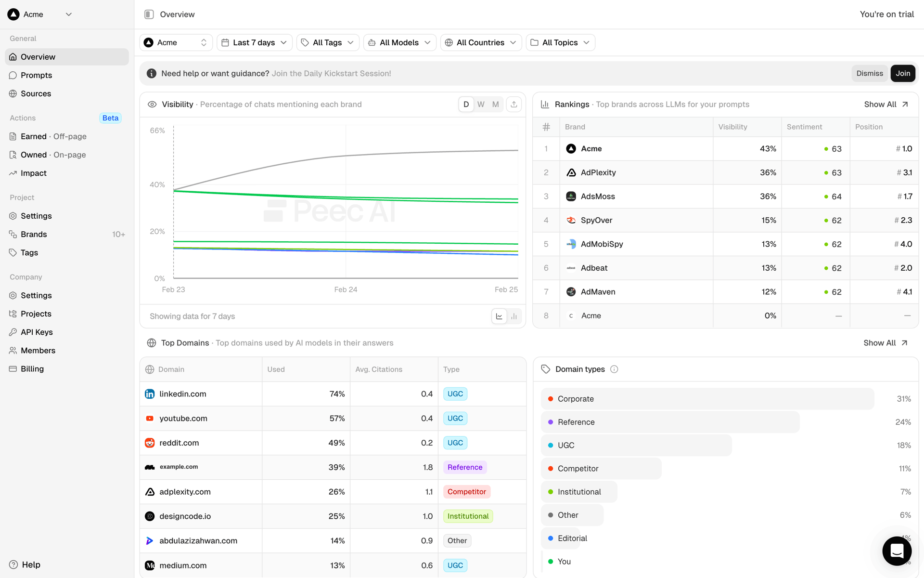Click Show All in Rankings panel

(x=886, y=105)
